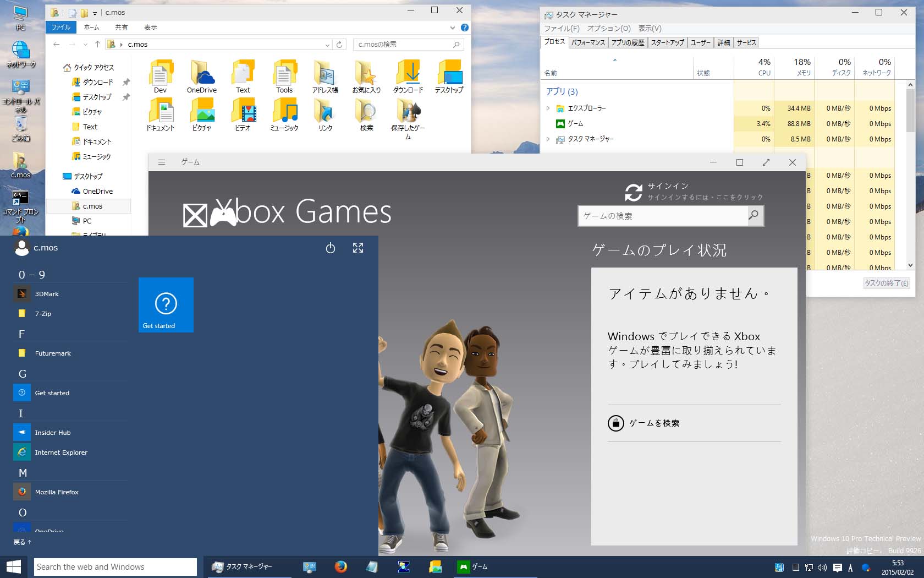Switch to スタートアップ tab in Task Manager
924x578 pixels.
[668, 42]
